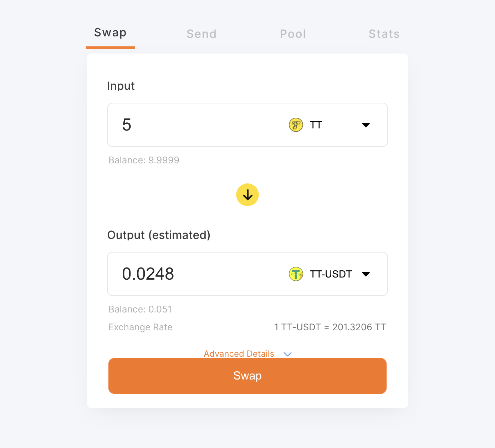Viewport: 495px width, 448px height.
Task: Click the TT-USDT Tether token logo
Action: click(296, 274)
